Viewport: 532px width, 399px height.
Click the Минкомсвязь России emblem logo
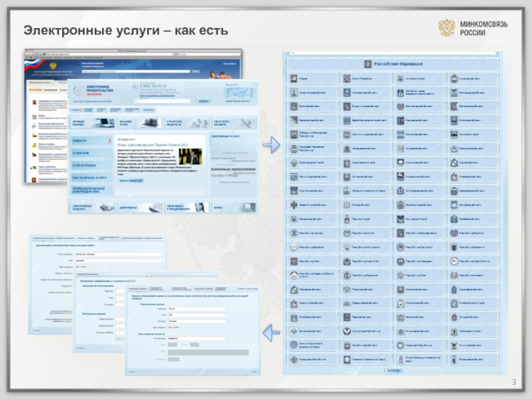pos(446,28)
